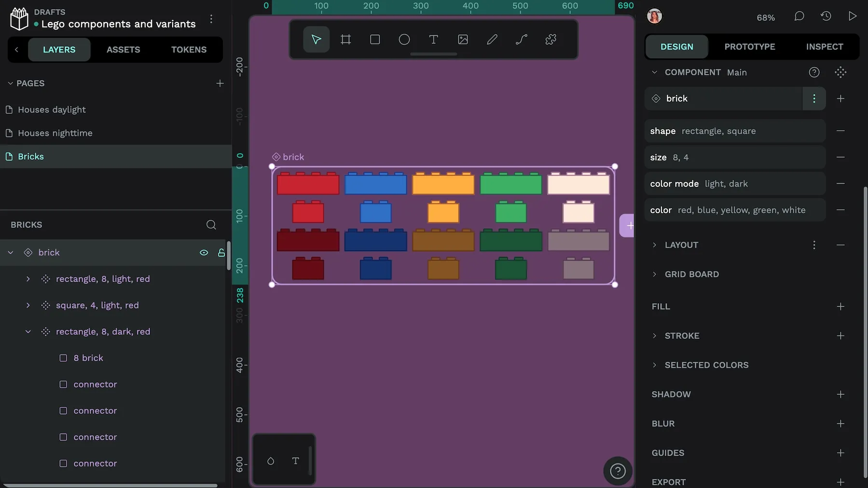The height and width of the screenshot is (488, 868).
Task: Switch to the PROTOTYPE tab
Action: (749, 46)
